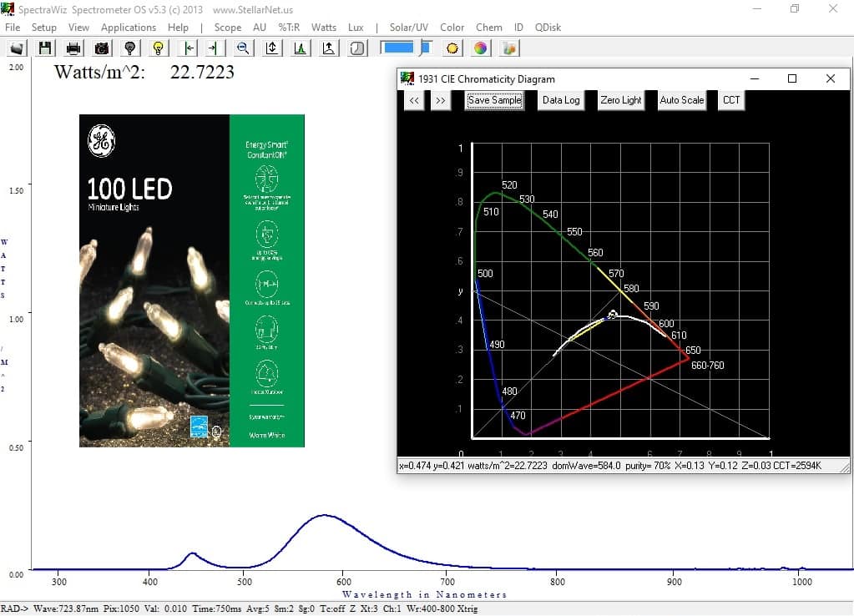Click the 470 wavelength label on diagram
Screen dimensions: 854x616
[518, 416]
